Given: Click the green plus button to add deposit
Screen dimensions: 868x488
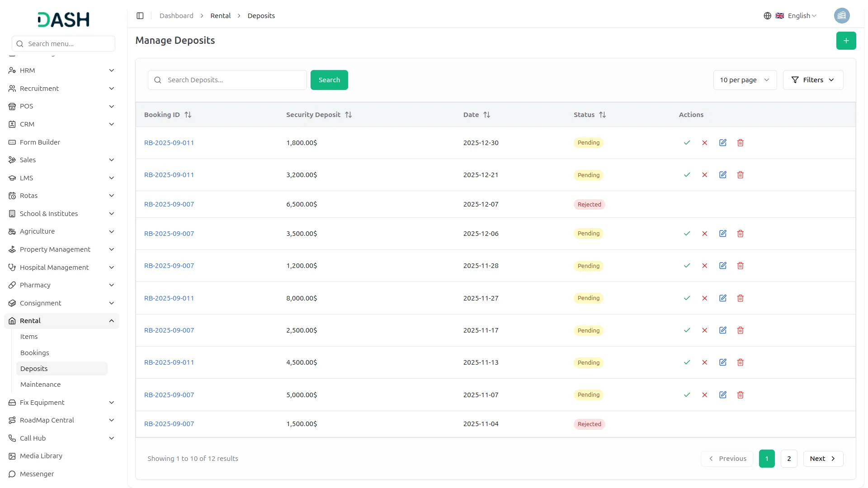Looking at the screenshot, I should (846, 40).
